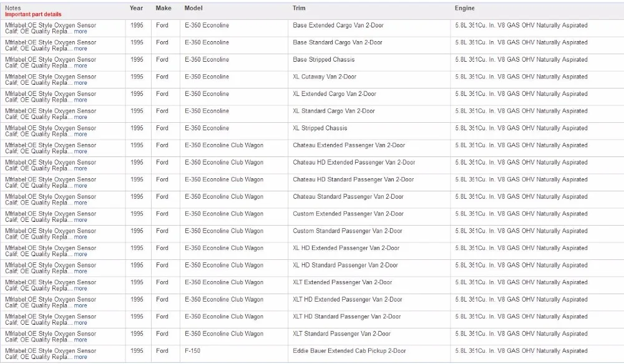The height and width of the screenshot is (364, 624).
Task: Click engine cell in XL Cutaway Van row
Action: (521, 77)
